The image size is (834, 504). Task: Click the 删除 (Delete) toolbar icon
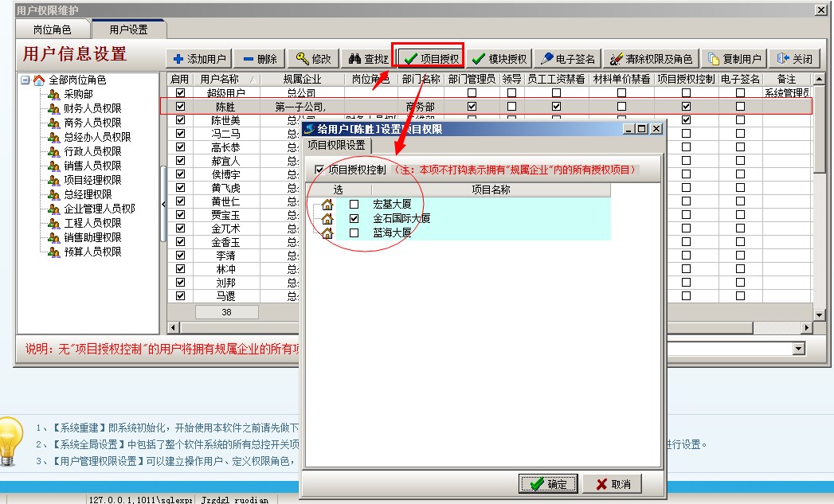point(248,59)
